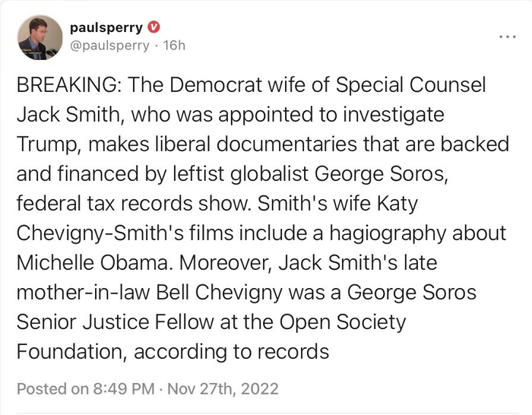Click the Nov 27th, 2022 post date

point(224,389)
